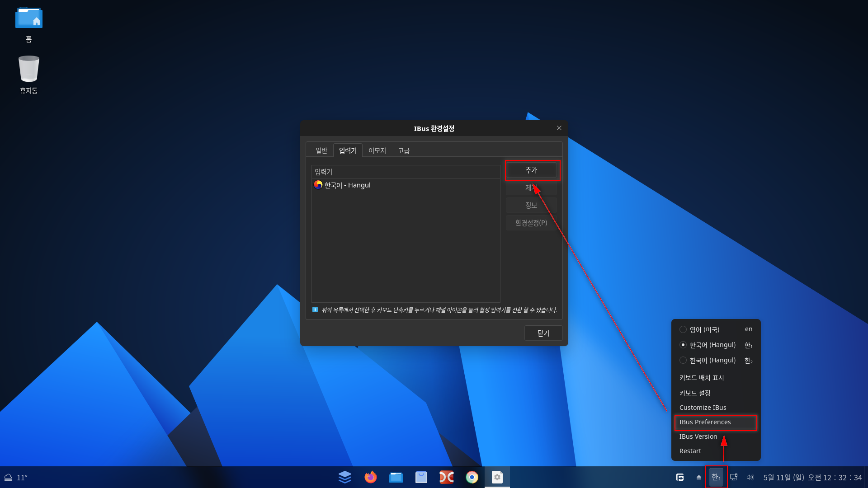Image resolution: width=868 pixels, height=488 pixels.
Task: Select English (US) input radio option
Action: pos(683,330)
